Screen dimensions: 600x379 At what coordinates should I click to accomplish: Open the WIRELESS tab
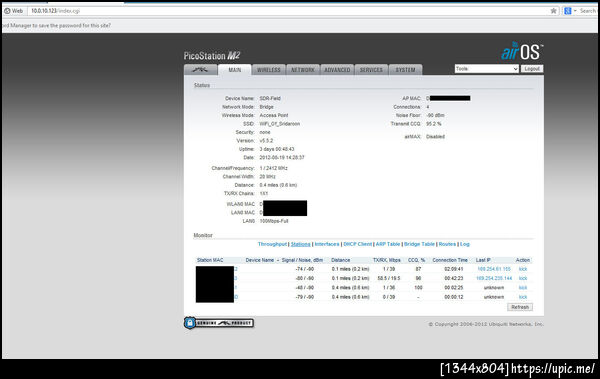coord(269,70)
